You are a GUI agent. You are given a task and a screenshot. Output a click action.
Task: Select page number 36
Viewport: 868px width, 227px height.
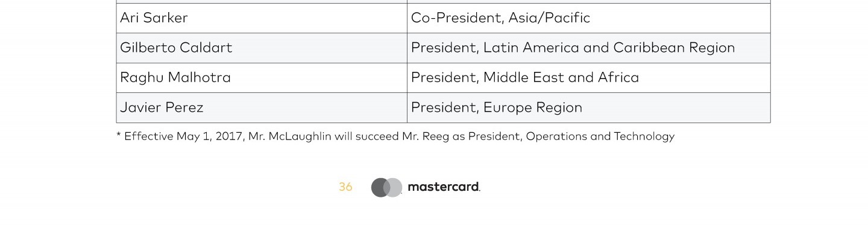345,187
